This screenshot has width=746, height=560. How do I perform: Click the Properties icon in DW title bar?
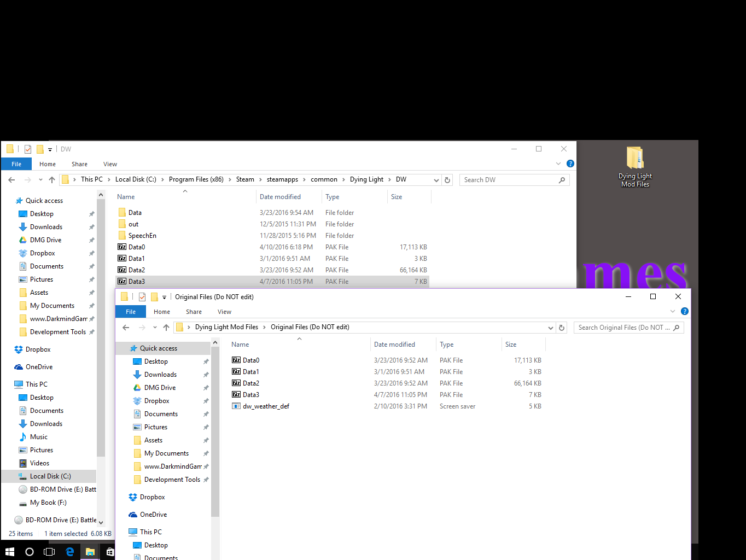click(28, 149)
